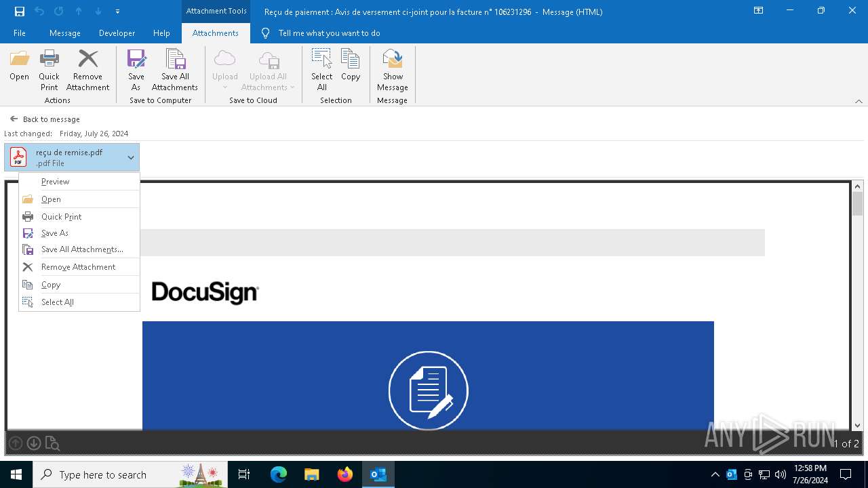Open Firefox from taskbar
Image resolution: width=868 pixels, height=488 pixels.
[345, 474]
